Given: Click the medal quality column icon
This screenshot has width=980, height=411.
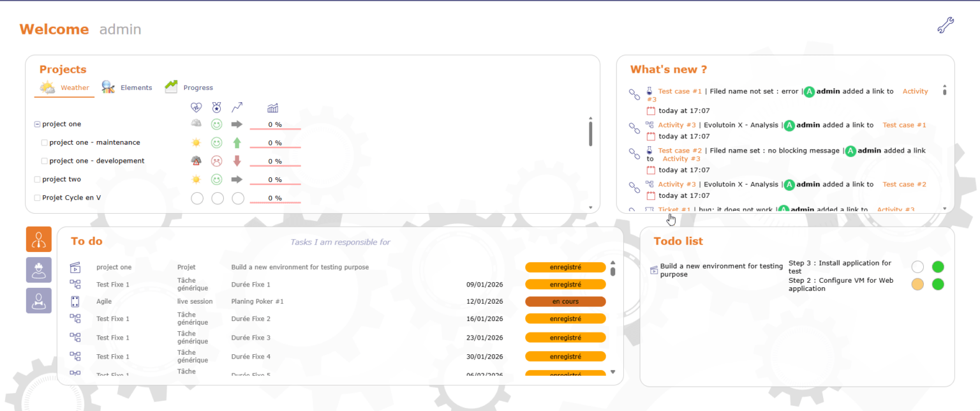Looking at the screenshot, I should coord(217,108).
